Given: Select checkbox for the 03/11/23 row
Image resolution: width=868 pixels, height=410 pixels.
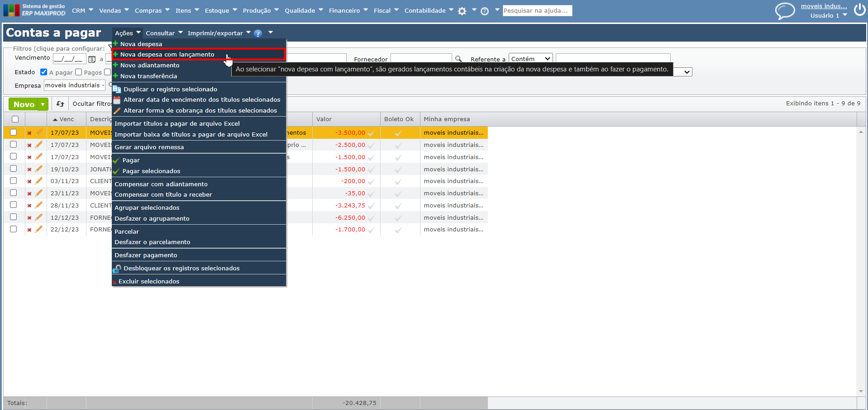Looking at the screenshot, I should (x=14, y=180).
